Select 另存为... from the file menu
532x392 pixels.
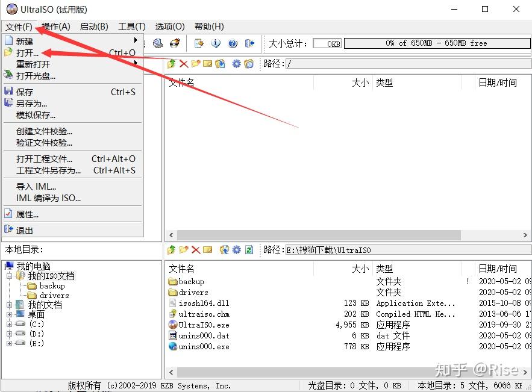tap(72, 104)
